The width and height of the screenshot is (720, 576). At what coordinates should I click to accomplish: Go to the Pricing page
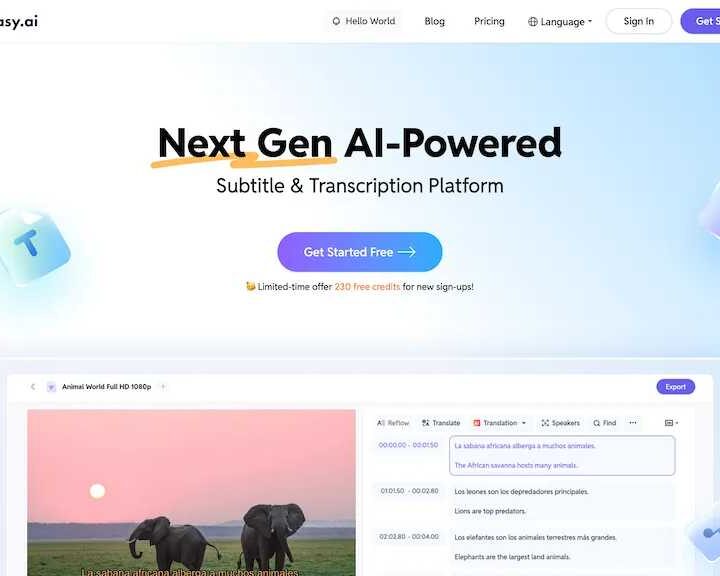(x=489, y=21)
